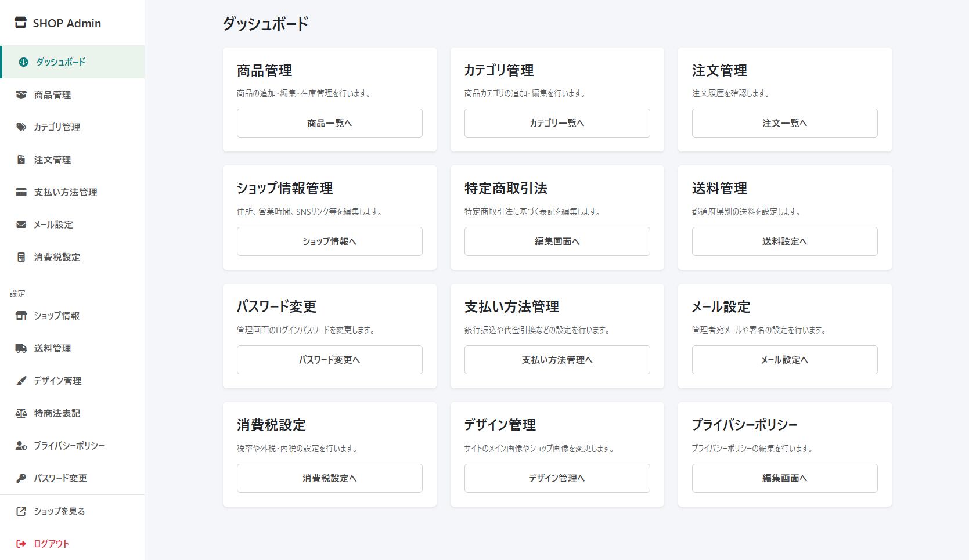Click the paintbrush icon beside デザイン管理
The height and width of the screenshot is (560, 969).
(x=21, y=381)
